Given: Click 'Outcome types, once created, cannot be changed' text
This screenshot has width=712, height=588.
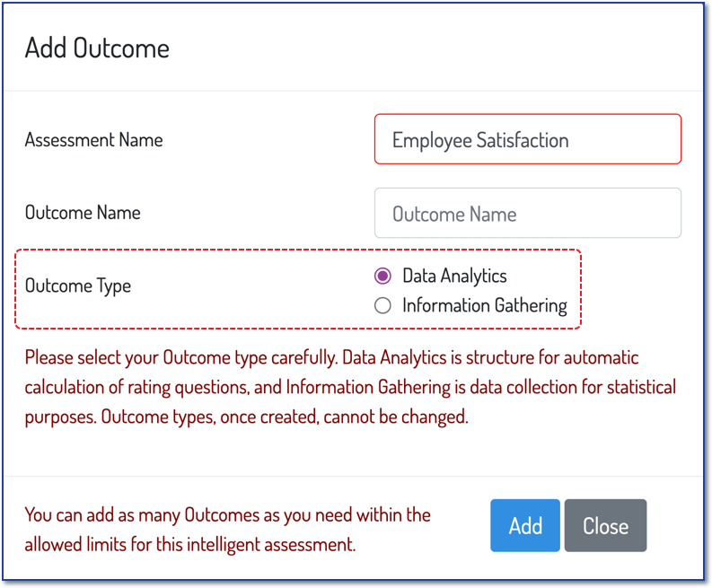Looking at the screenshot, I should (285, 417).
